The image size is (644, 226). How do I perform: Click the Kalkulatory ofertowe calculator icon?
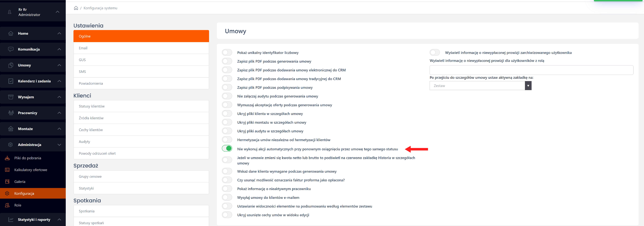pyautogui.click(x=7, y=170)
